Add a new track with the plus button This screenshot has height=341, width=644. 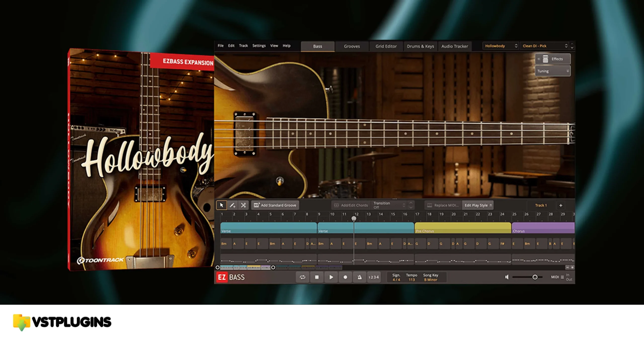tap(561, 206)
